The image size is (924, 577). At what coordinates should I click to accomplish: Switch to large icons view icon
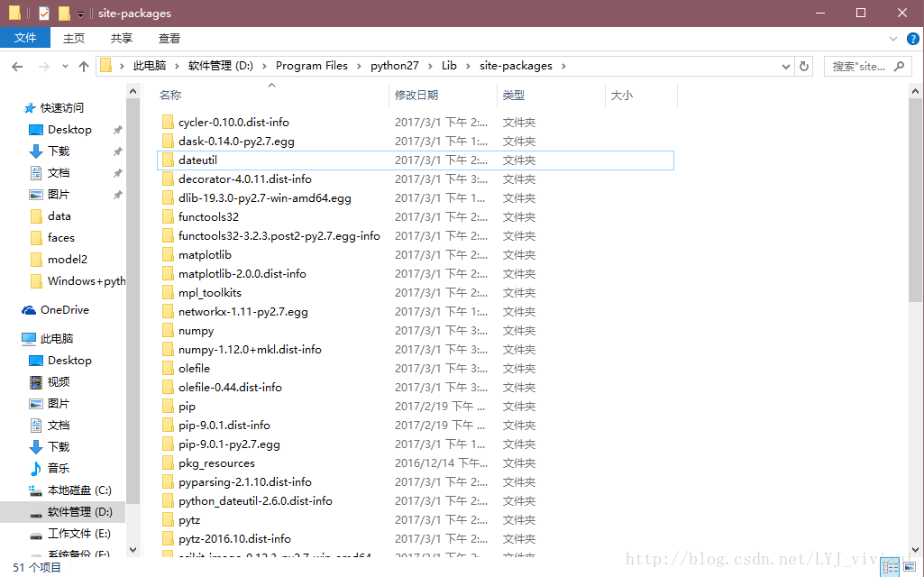(909, 568)
